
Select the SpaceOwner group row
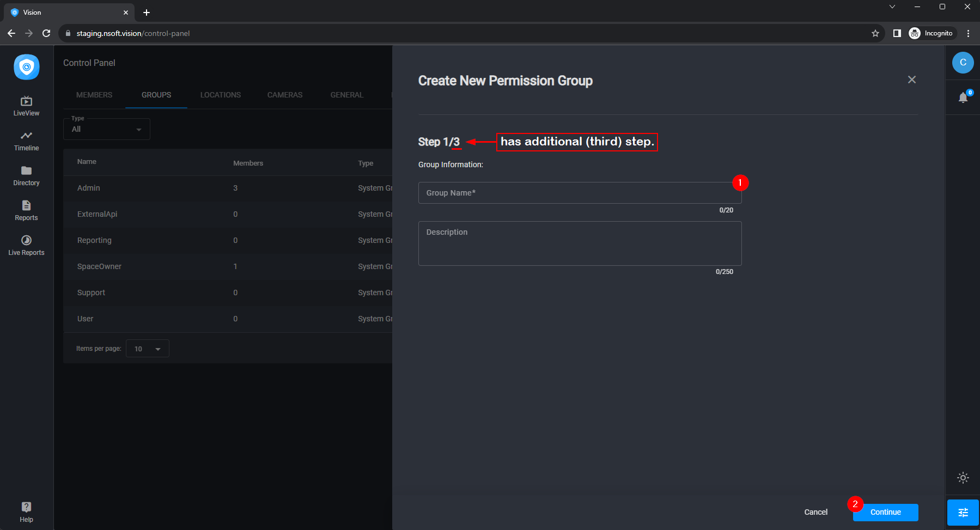pyautogui.click(x=228, y=266)
